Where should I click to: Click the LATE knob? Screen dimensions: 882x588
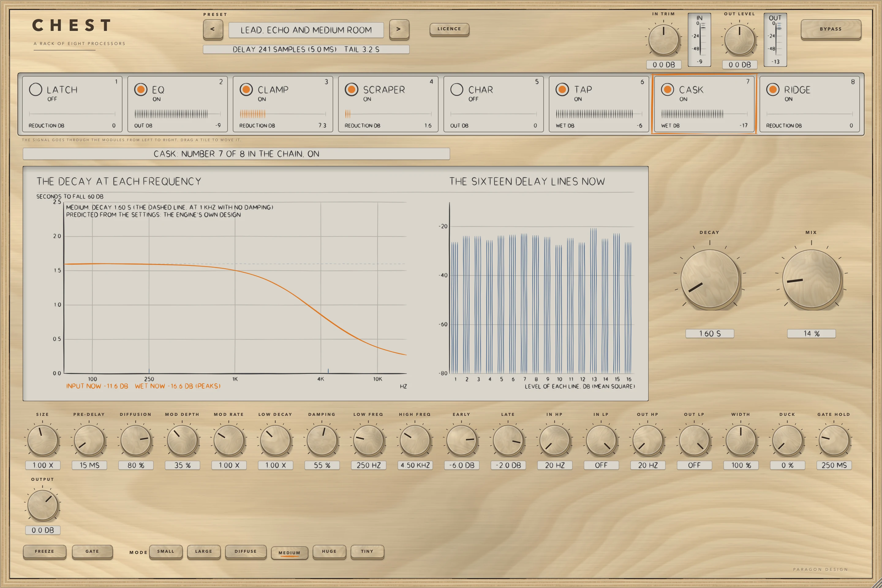click(508, 440)
